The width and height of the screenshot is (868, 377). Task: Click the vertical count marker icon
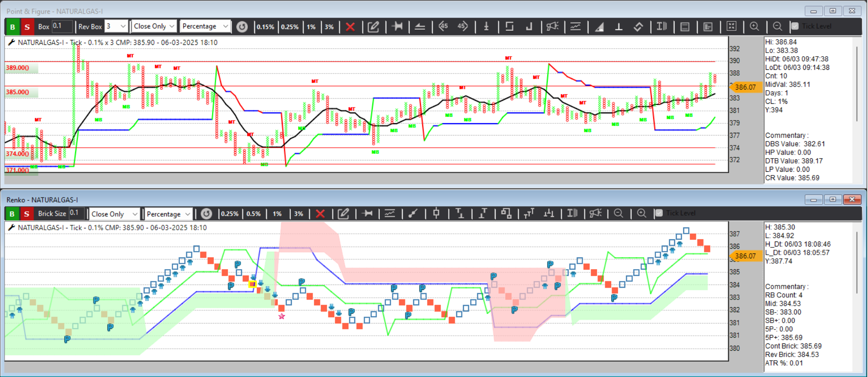pyautogui.click(x=486, y=26)
